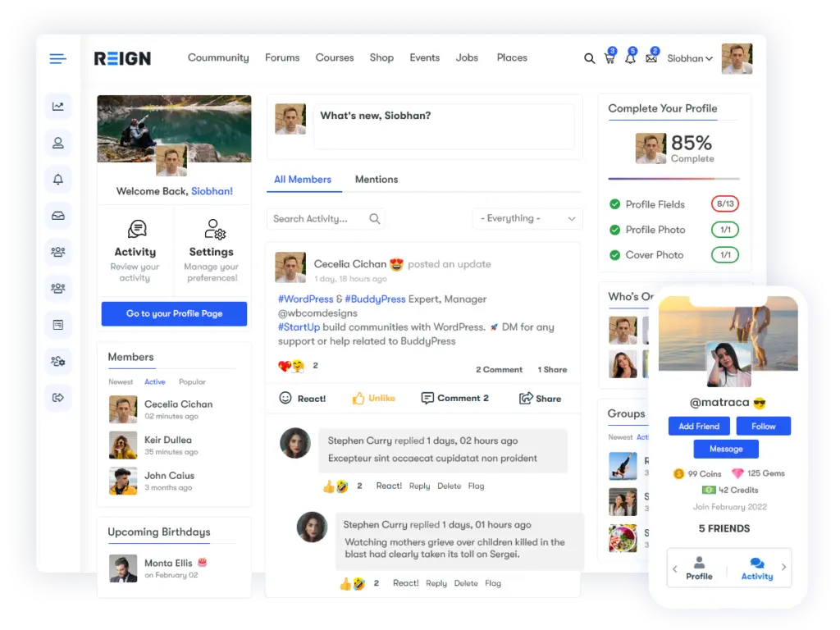840x630 pixels.
Task: Click the logout icon at the sidebar bottom
Action: point(57,397)
